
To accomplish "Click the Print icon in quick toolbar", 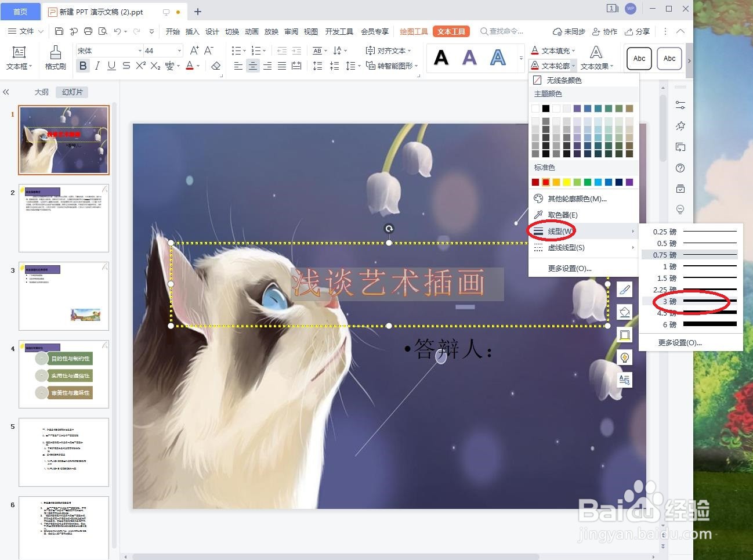I will 88,31.
